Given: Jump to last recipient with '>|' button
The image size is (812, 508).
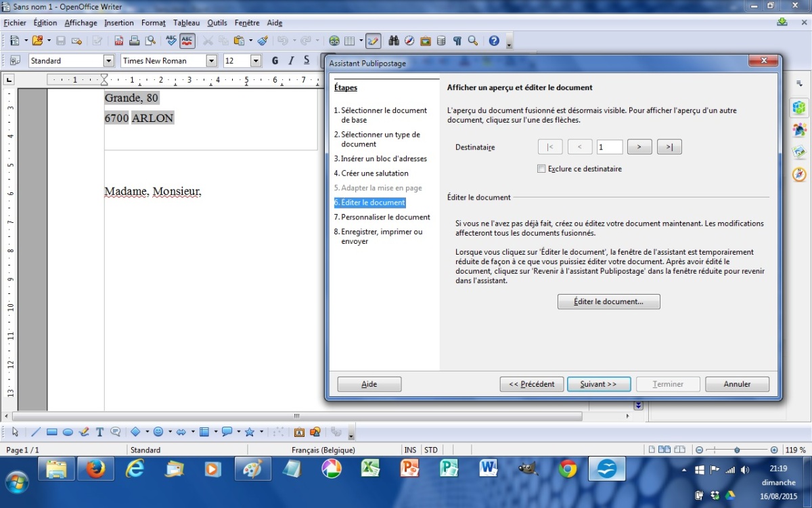Looking at the screenshot, I should click(669, 147).
